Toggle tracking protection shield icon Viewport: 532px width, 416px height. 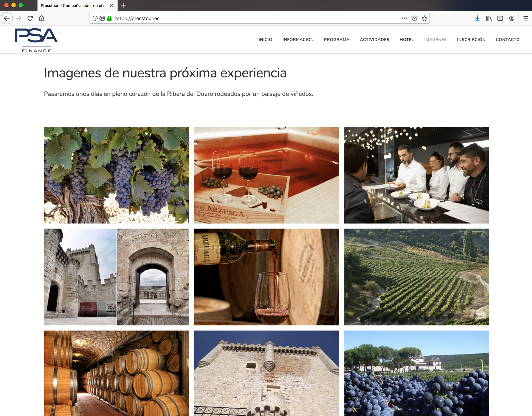pos(102,18)
